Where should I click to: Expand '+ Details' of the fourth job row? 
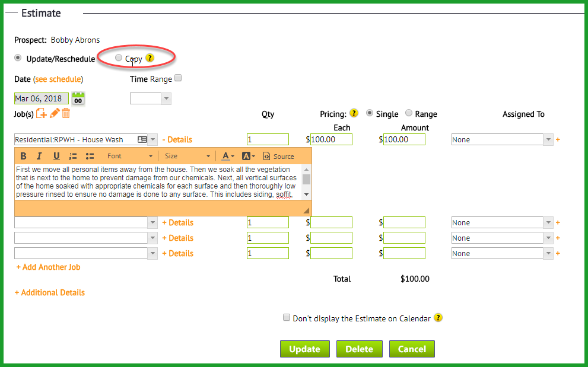click(178, 253)
